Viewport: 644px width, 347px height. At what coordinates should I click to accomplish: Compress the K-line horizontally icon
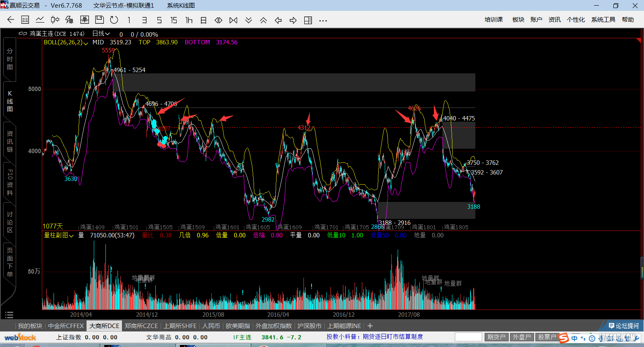pos(219,20)
